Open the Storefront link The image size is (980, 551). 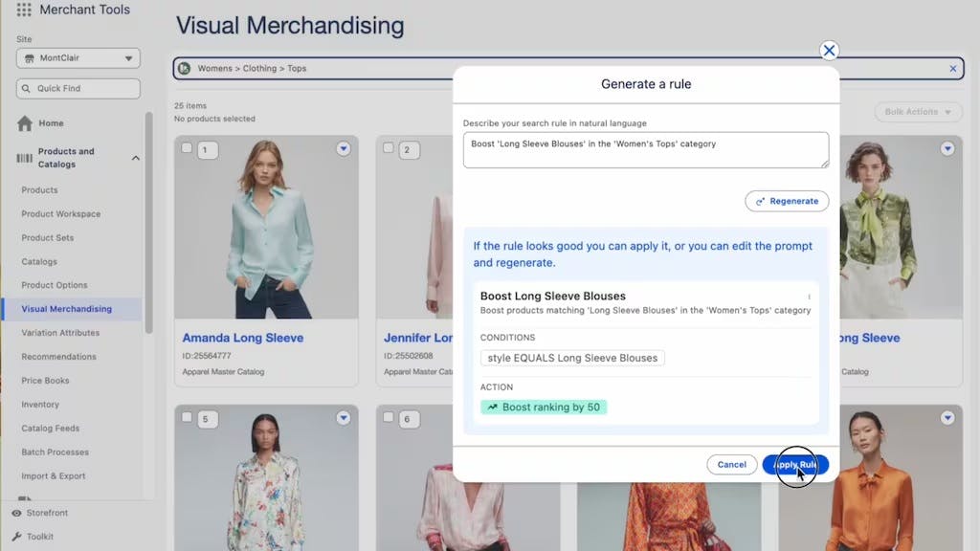47,513
